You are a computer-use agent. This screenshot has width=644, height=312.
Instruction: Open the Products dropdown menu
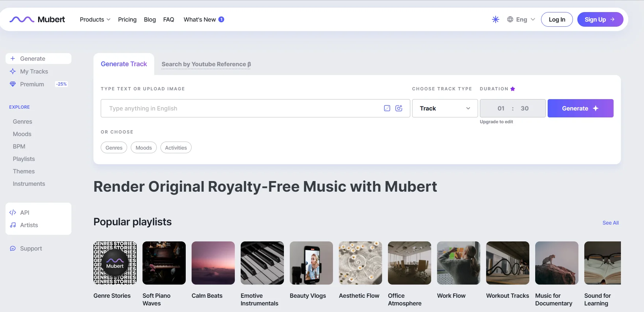point(95,19)
